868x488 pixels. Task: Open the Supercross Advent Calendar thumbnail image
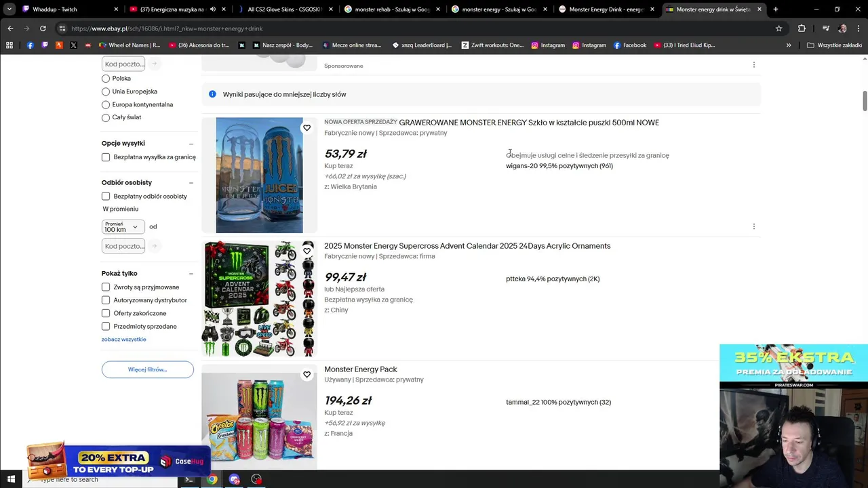pyautogui.click(x=259, y=299)
